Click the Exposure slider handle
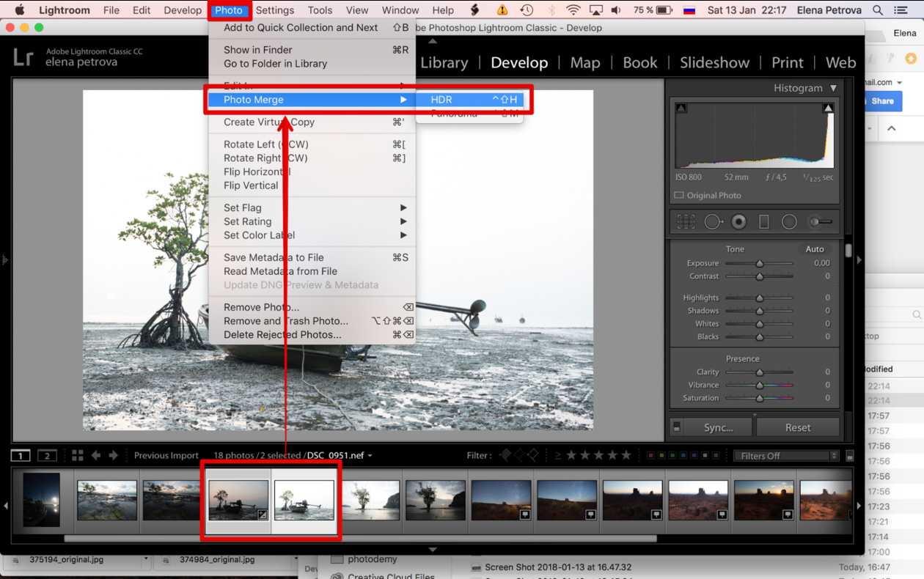 tap(760, 263)
